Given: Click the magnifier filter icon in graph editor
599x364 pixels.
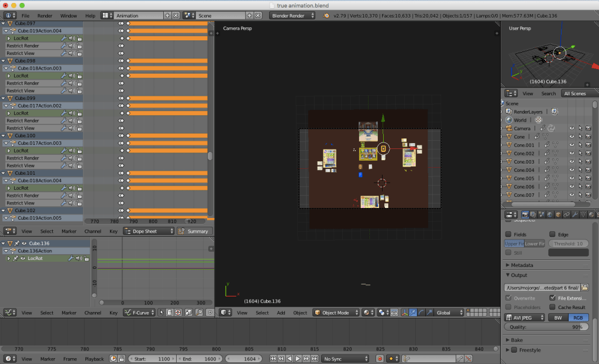Looking at the screenshot, I should click(199, 313).
